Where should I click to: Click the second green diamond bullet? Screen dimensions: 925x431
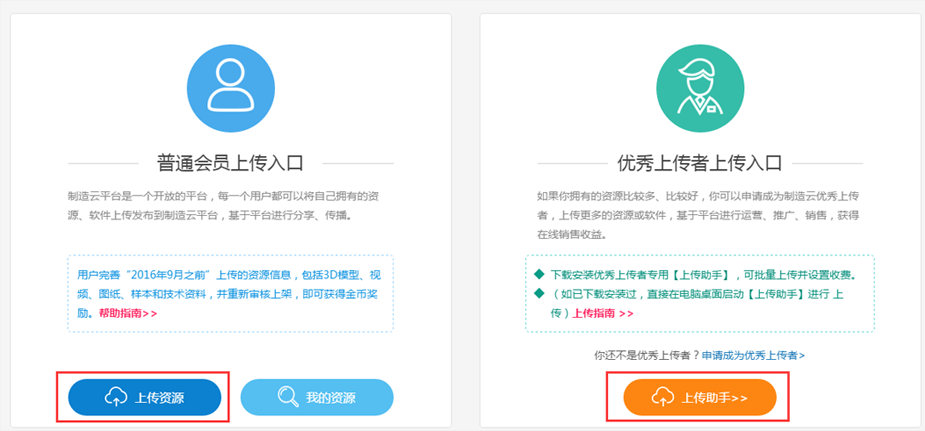(539, 293)
